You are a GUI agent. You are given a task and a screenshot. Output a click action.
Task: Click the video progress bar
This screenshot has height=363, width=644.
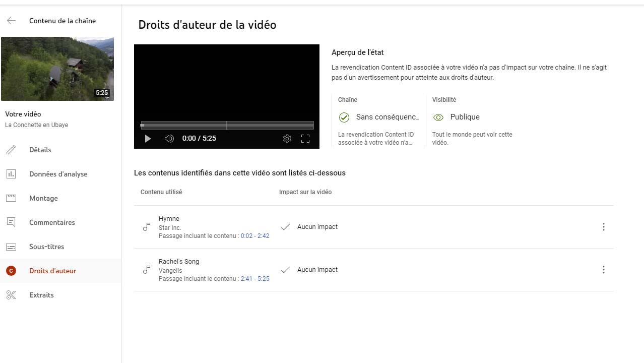(227, 125)
